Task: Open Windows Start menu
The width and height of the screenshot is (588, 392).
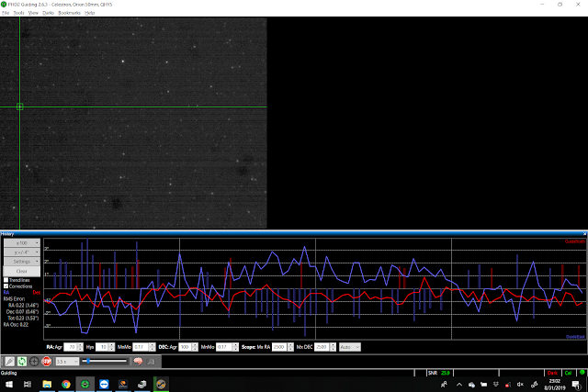Action: (x=9, y=384)
